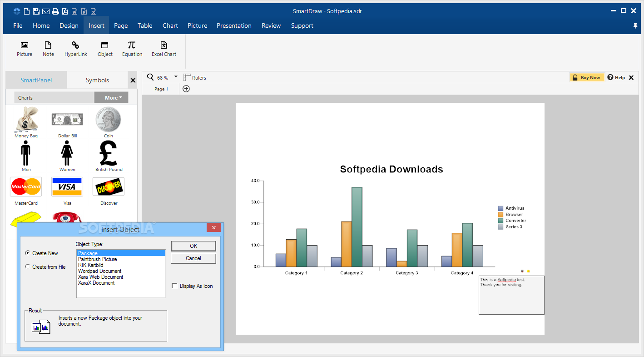Click the Charts library field

54,97
